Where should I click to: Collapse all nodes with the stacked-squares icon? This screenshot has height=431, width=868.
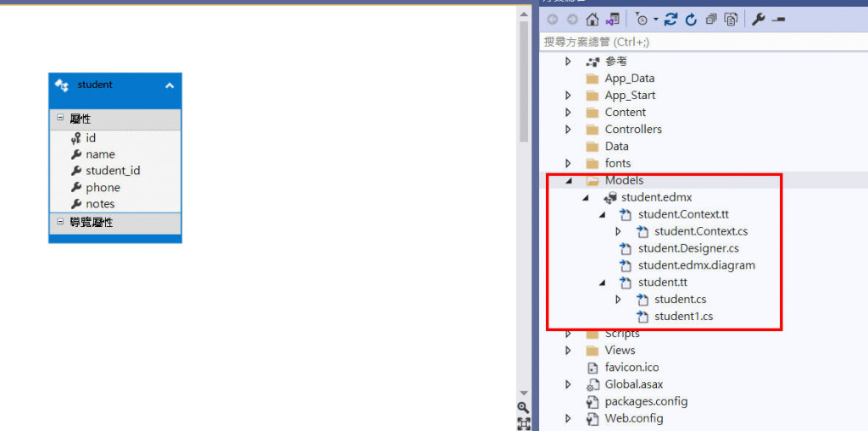click(711, 20)
